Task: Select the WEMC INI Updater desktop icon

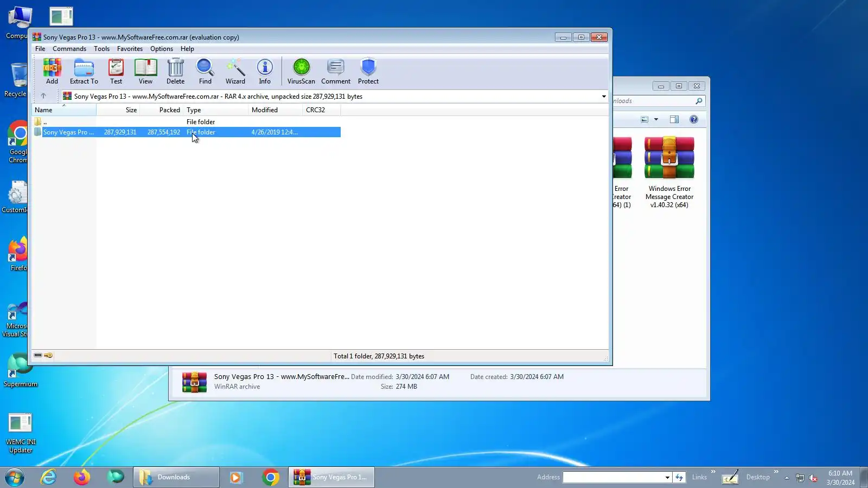Action: tap(21, 433)
